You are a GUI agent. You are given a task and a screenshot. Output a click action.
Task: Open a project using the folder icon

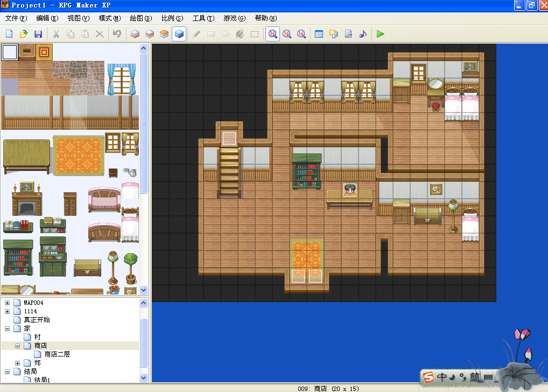point(23,34)
